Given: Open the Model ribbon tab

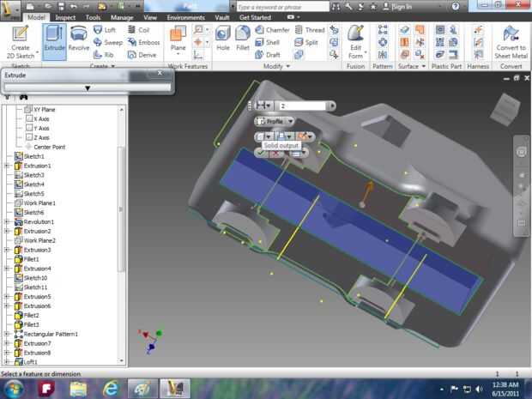Looking at the screenshot, I should point(36,17).
